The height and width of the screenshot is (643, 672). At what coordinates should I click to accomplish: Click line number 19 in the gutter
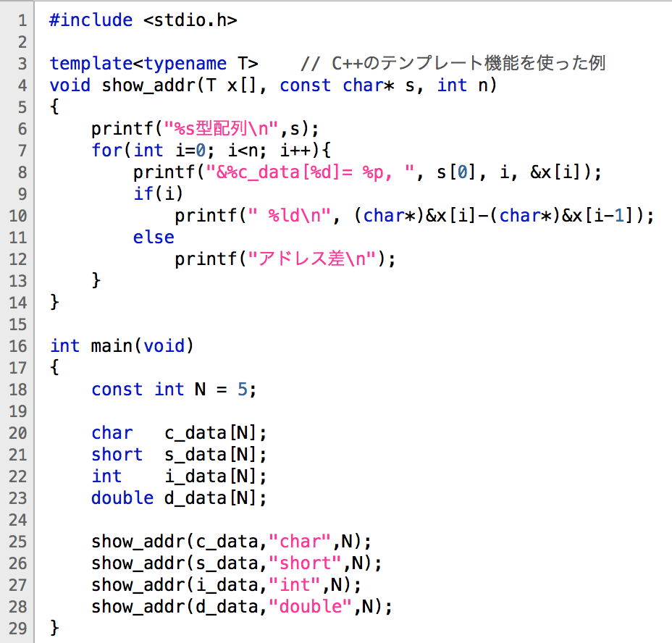click(x=18, y=411)
